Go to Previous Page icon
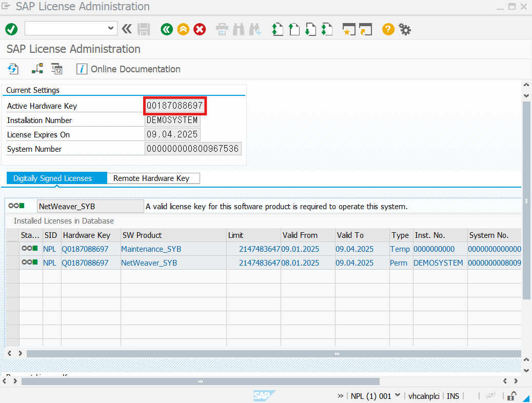 click(294, 30)
